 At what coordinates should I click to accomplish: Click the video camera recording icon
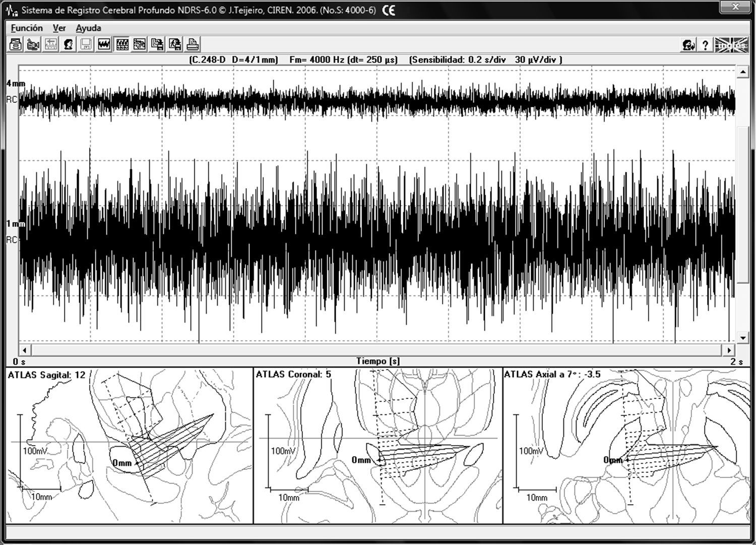point(33,45)
